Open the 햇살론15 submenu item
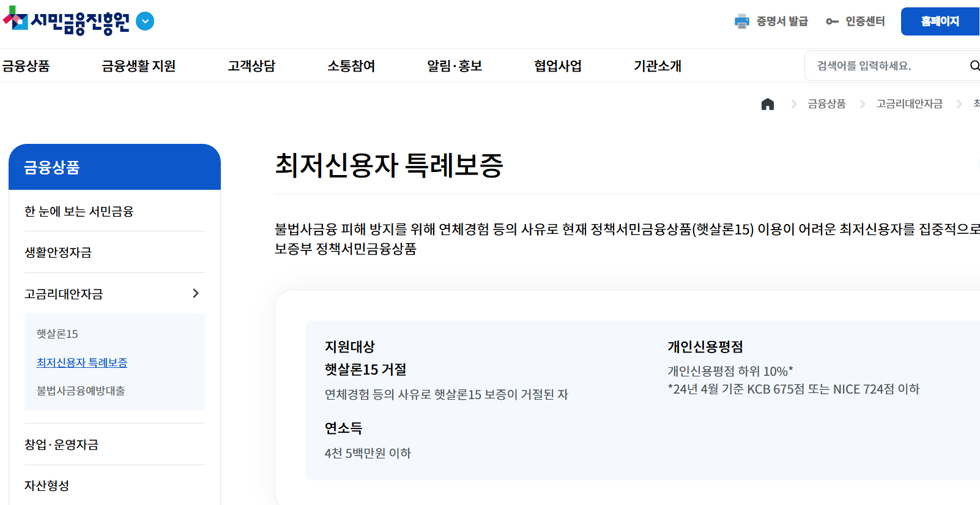The width and height of the screenshot is (980, 505). (x=58, y=334)
